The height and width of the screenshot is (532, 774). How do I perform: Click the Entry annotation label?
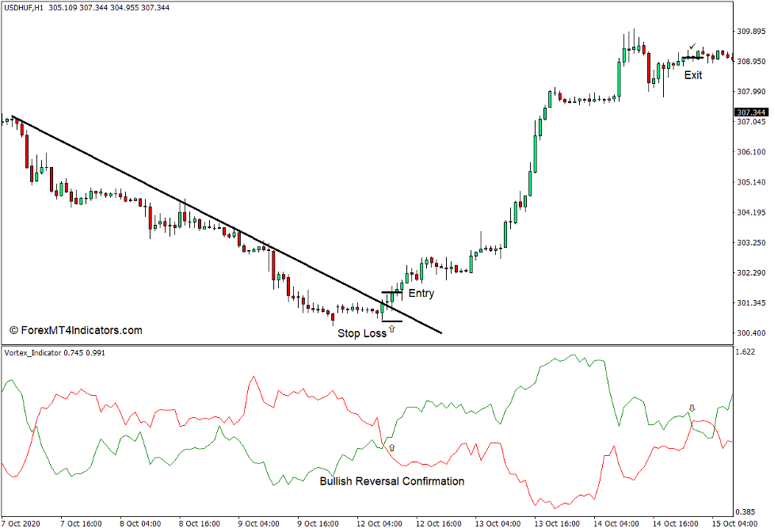pyautogui.click(x=423, y=293)
